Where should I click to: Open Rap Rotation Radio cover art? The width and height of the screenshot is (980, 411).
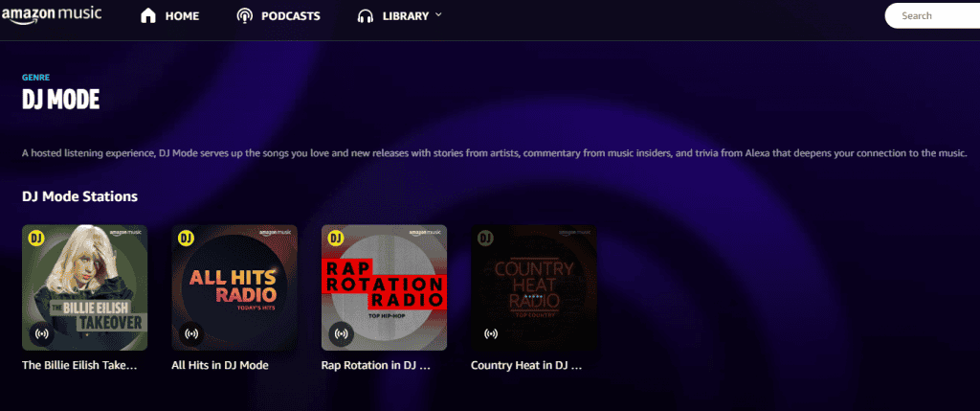385,287
